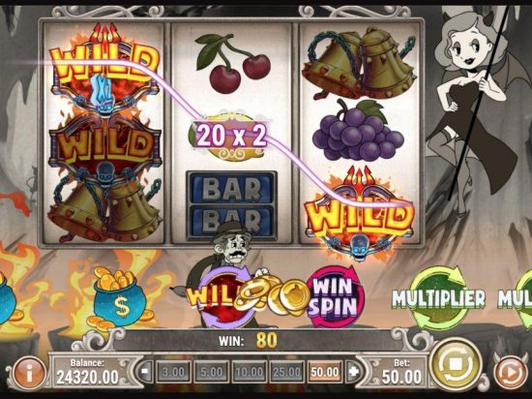
Task: Select the 3.00 bet option
Action: [173, 372]
